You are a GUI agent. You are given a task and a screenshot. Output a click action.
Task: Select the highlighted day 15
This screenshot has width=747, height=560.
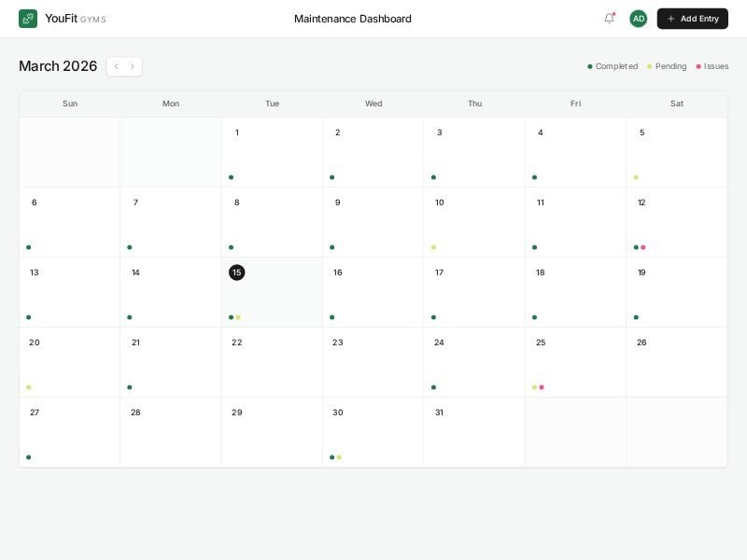click(236, 273)
